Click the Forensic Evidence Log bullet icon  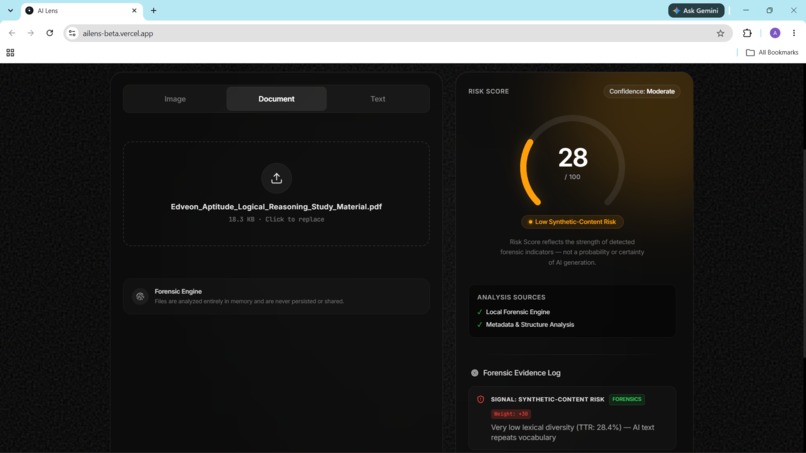point(474,373)
